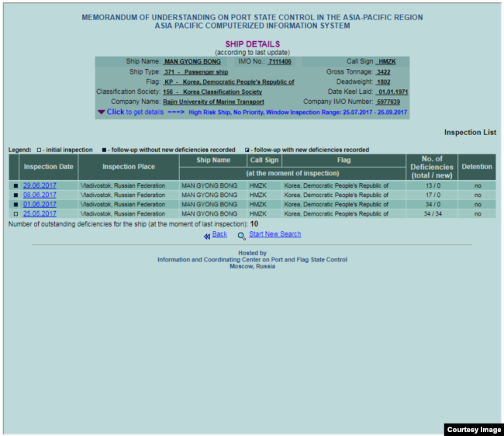Click the empty square icon for the 25.05.2017 inspection
Viewport: 504px width, 436px height.
click(15, 214)
